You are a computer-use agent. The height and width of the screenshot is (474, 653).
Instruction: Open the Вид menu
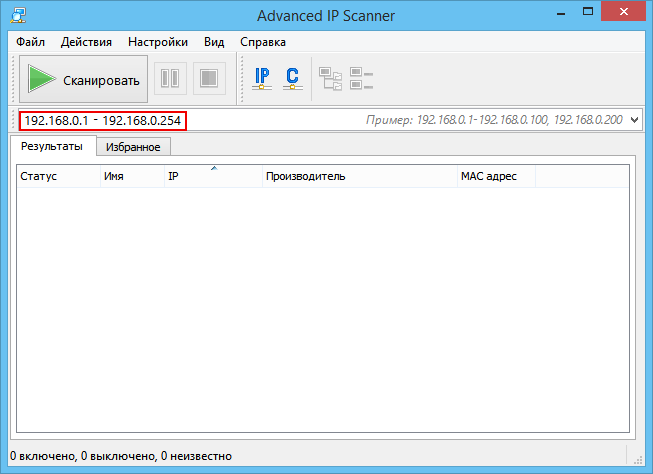[x=214, y=42]
